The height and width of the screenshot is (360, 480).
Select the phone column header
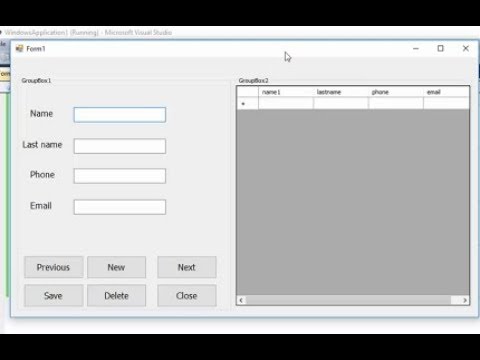click(x=396, y=92)
